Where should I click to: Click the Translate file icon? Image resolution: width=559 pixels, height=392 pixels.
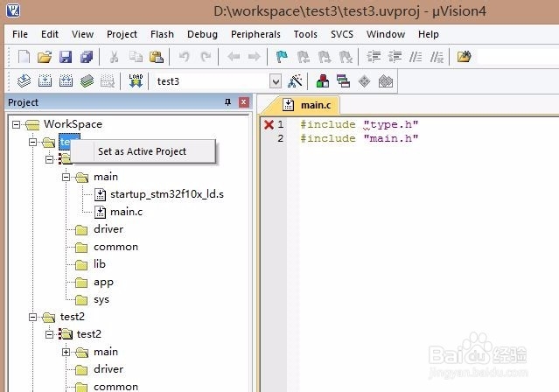pyautogui.click(x=24, y=81)
